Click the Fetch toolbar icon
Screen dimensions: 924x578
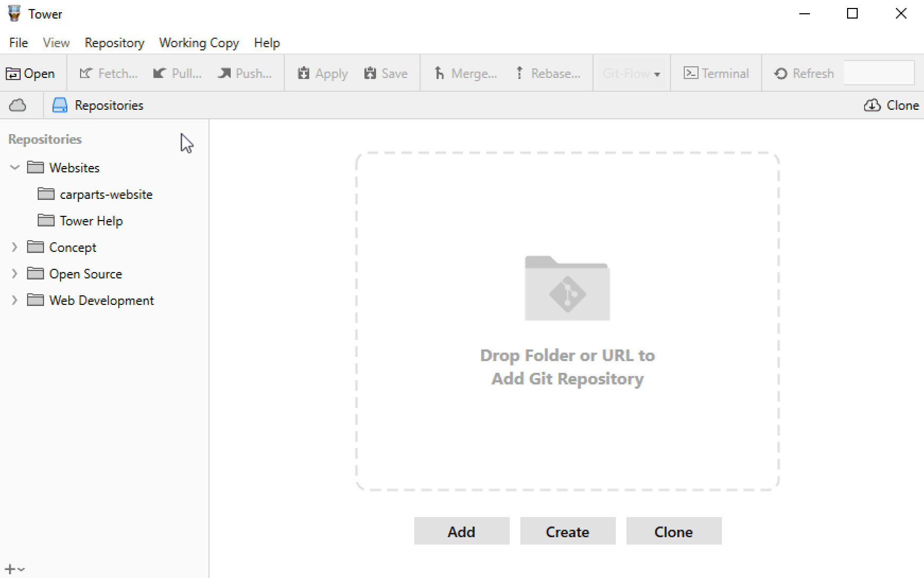point(86,74)
